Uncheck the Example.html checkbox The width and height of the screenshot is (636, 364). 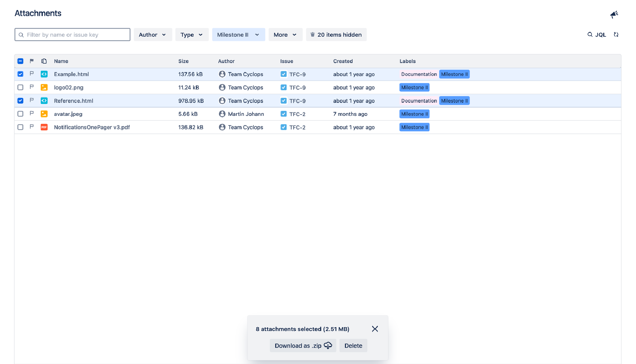[20, 74]
